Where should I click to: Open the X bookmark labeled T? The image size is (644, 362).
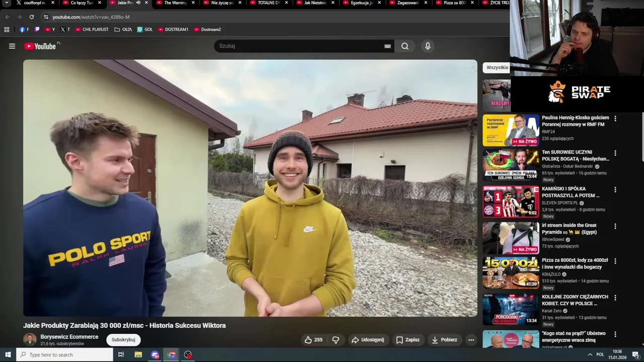click(65, 30)
